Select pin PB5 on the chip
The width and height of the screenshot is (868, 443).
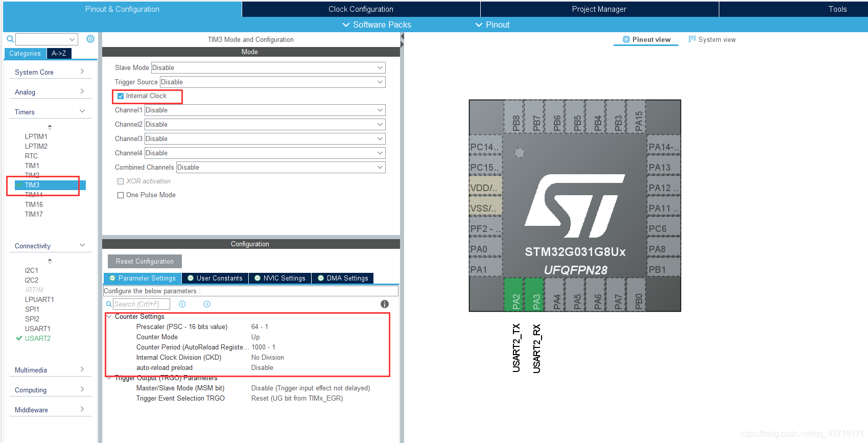tap(575, 117)
